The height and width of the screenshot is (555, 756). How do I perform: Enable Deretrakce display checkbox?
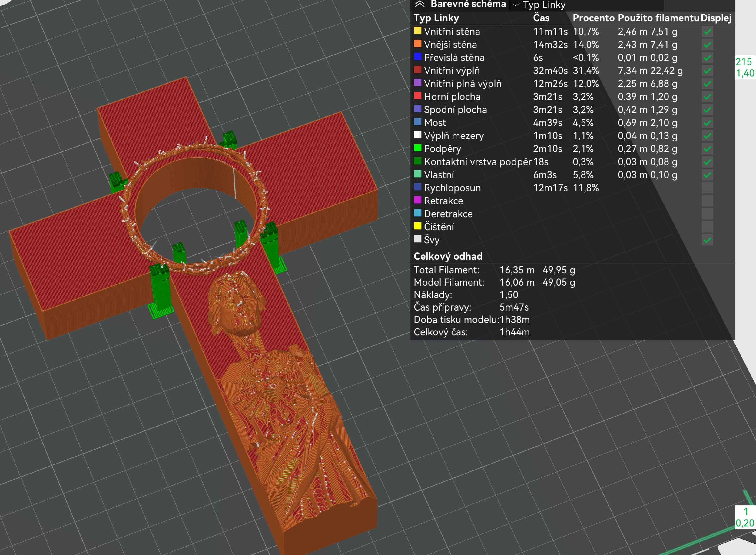(x=707, y=214)
